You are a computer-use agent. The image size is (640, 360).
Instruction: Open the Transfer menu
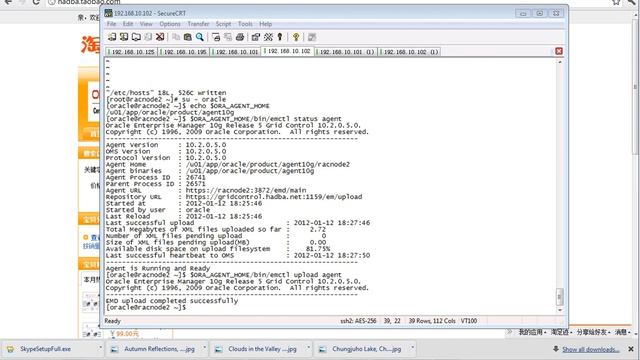click(x=198, y=24)
